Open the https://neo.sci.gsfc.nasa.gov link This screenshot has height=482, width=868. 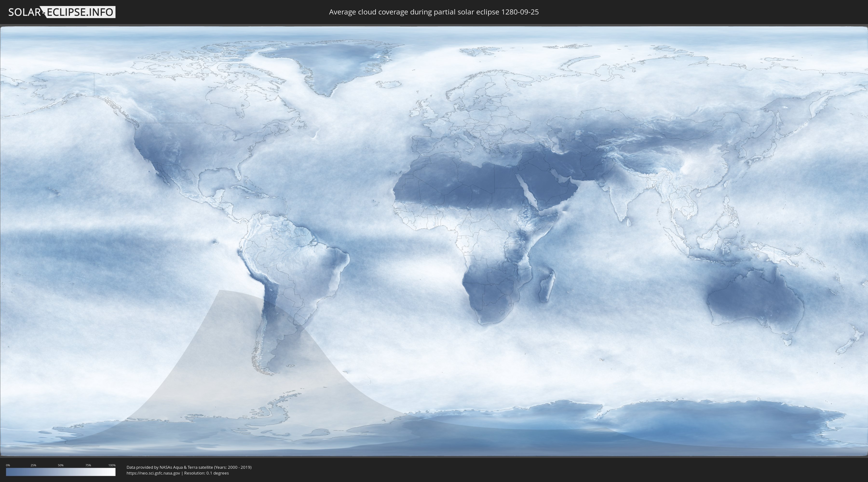click(x=153, y=473)
